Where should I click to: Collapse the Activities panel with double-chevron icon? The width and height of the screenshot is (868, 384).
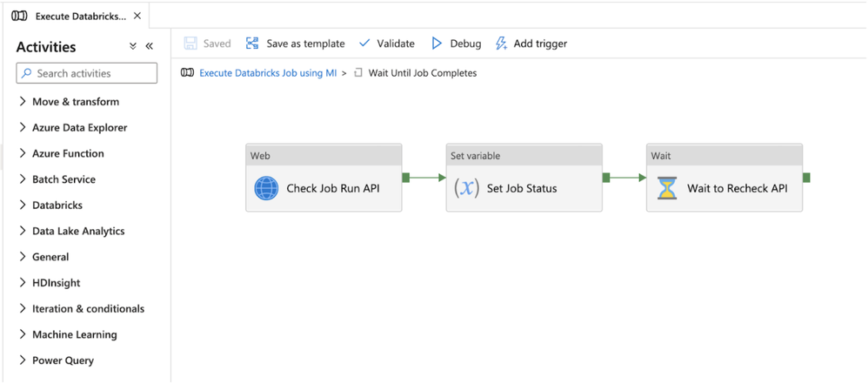click(149, 47)
